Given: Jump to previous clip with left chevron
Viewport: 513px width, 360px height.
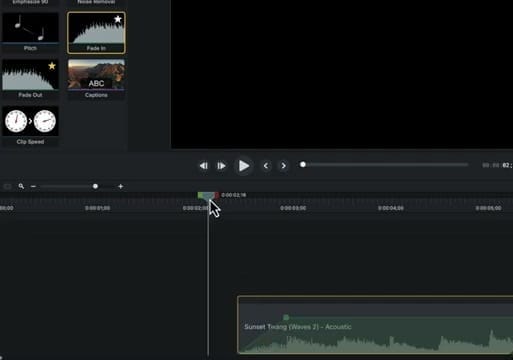Looking at the screenshot, I should pos(266,166).
